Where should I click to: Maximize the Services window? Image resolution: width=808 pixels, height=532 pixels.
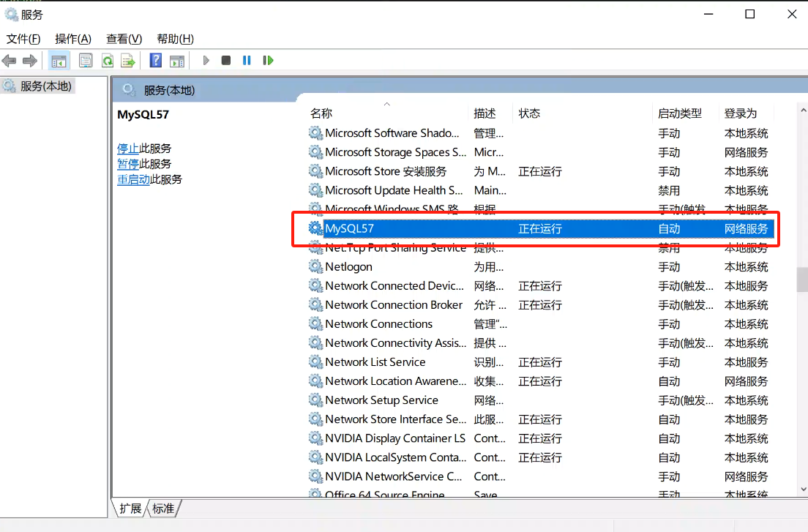click(x=749, y=14)
